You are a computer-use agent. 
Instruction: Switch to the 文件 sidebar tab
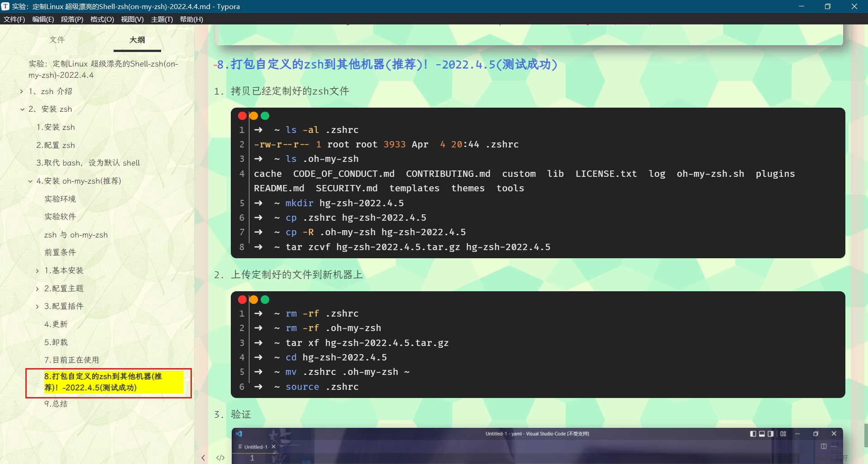57,40
